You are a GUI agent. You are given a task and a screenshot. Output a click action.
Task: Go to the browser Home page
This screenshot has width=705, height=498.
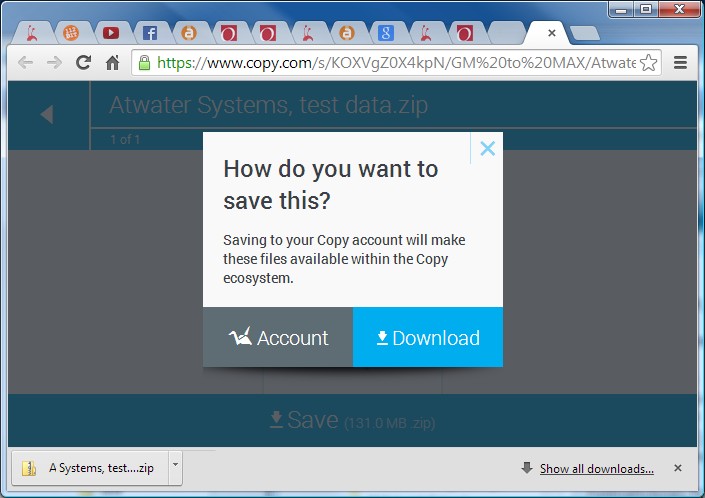point(112,62)
